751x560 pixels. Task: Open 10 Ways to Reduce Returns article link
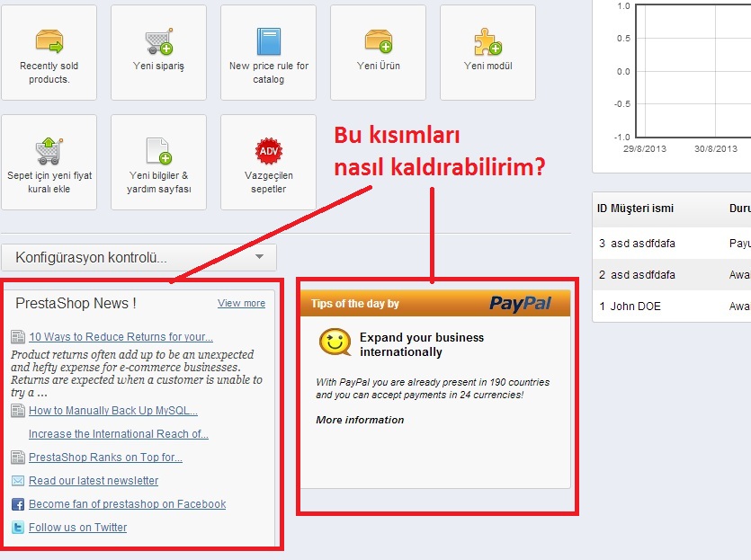tap(121, 337)
